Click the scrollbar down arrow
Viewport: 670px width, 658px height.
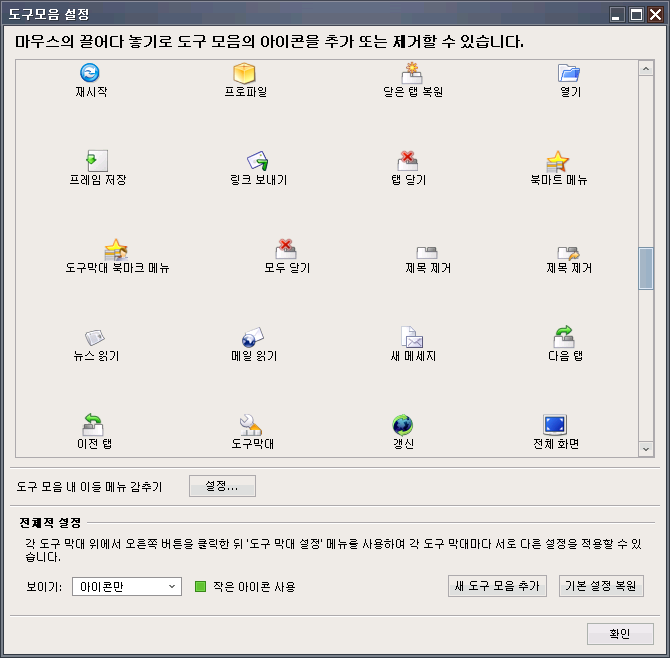pos(646,449)
